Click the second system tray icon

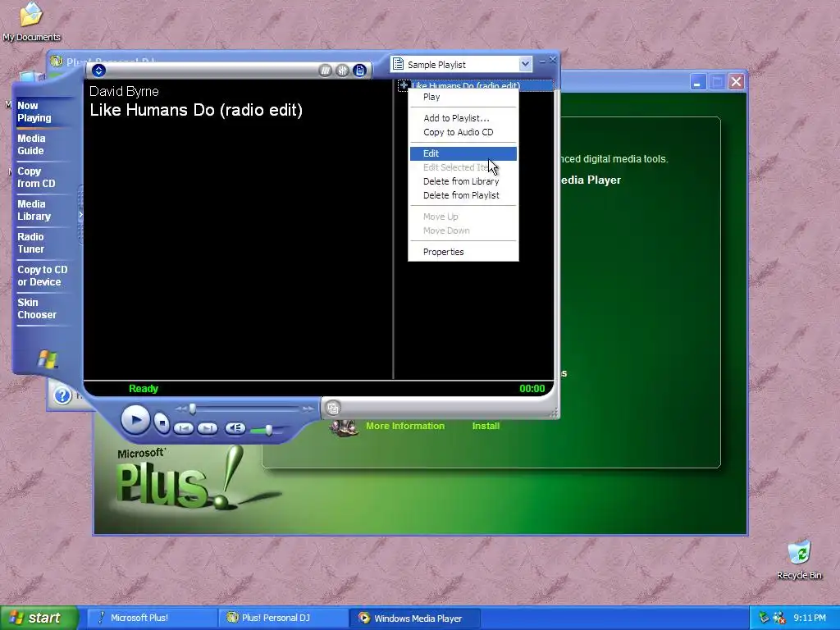[779, 619]
